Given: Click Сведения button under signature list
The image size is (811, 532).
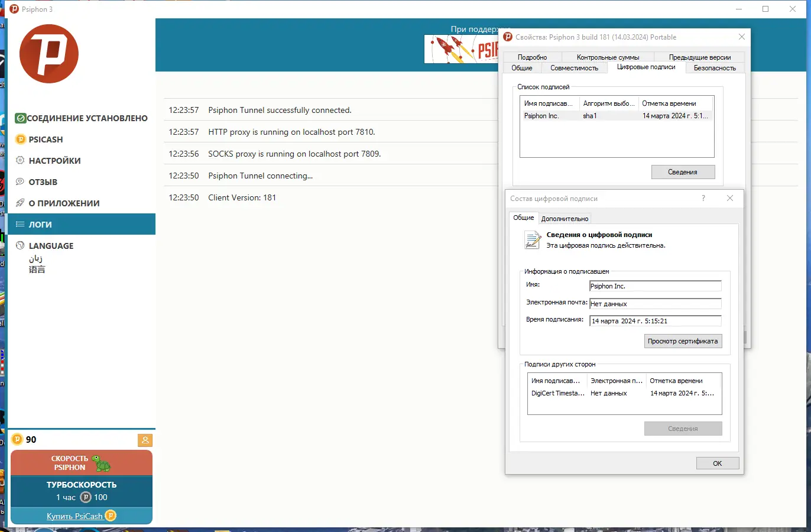Looking at the screenshot, I should tap(683, 172).
